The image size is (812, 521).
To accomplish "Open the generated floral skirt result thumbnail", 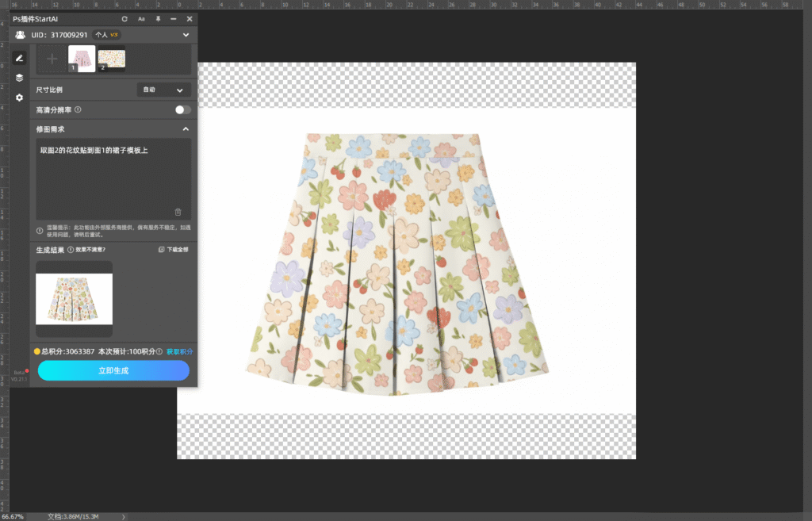I will [74, 298].
